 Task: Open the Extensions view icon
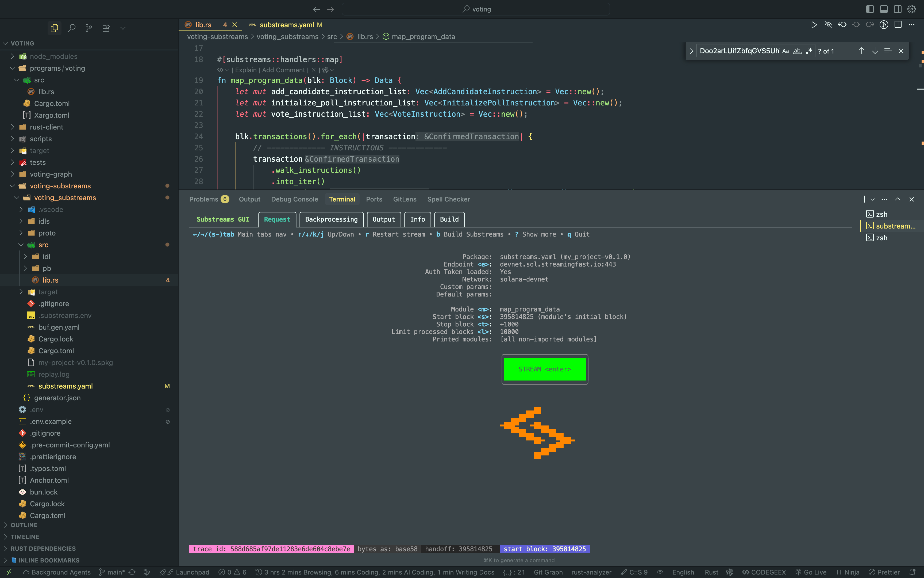[x=106, y=28]
